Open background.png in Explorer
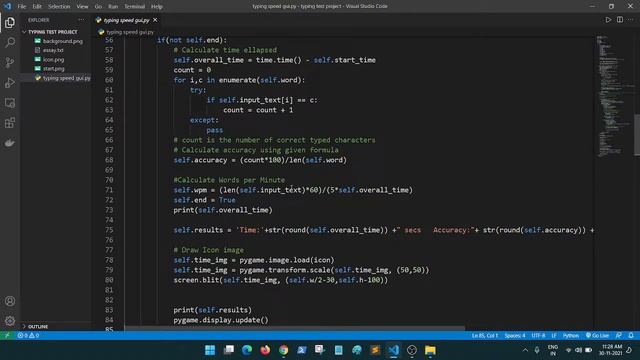The image size is (640, 360). (x=62, y=41)
